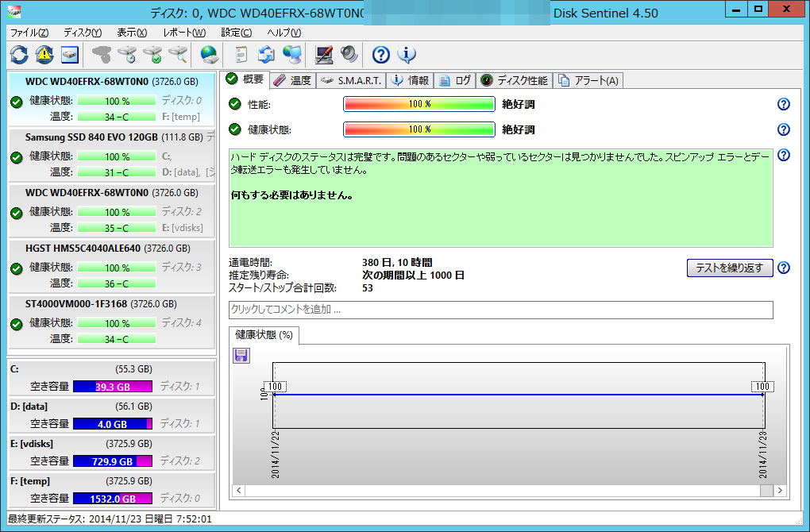Select the F: [temp] volume entry

pyautogui.click(x=112, y=490)
